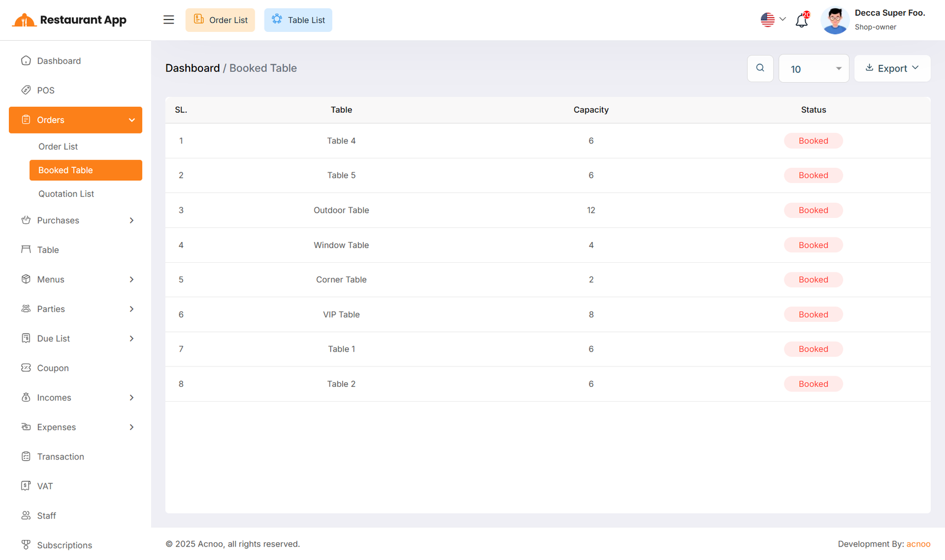Click the Staff people icon
Screen dimensions: 945x560
[x=26, y=516]
